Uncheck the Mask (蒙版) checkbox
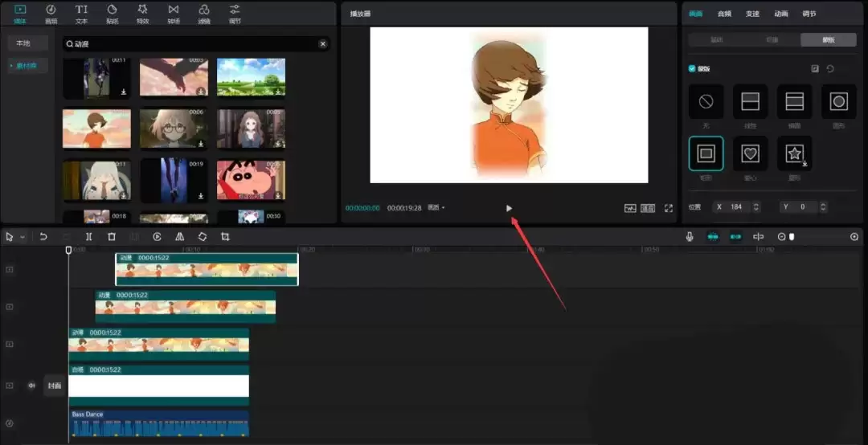This screenshot has width=868, height=445. [692, 68]
